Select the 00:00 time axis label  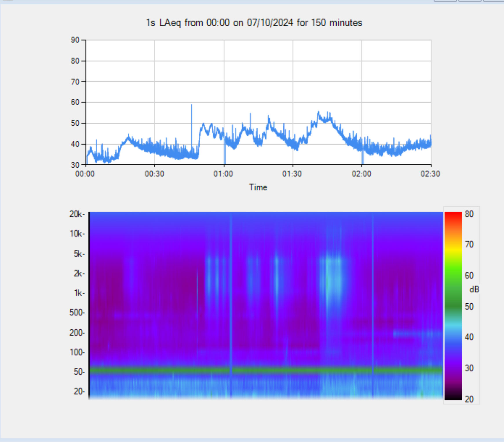coord(85,174)
